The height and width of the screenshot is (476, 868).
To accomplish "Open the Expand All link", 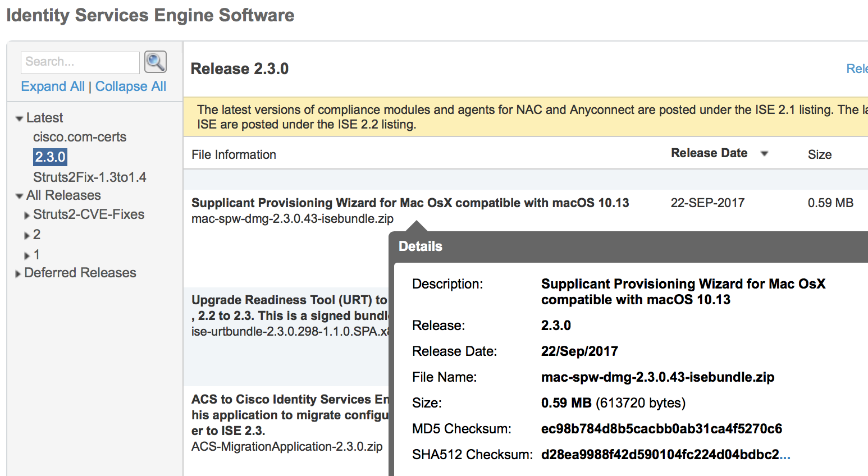I will pyautogui.click(x=53, y=86).
